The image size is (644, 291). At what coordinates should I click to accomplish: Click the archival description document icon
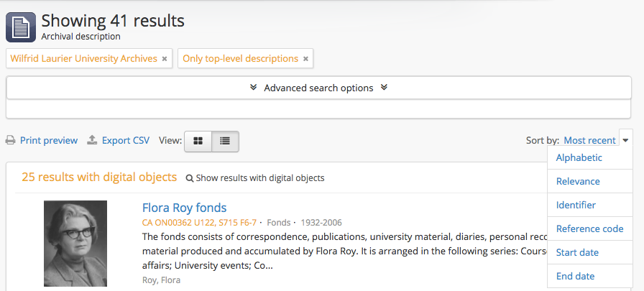pyautogui.click(x=21, y=27)
